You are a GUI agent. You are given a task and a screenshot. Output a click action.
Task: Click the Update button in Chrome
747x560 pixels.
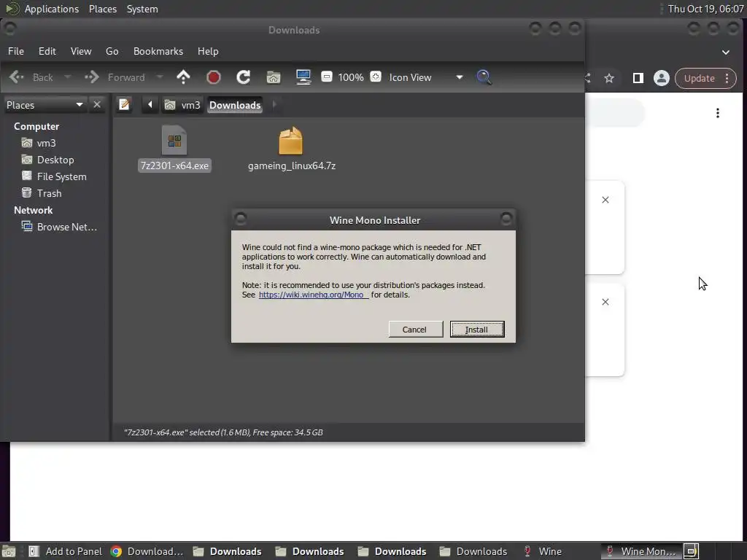click(x=700, y=78)
